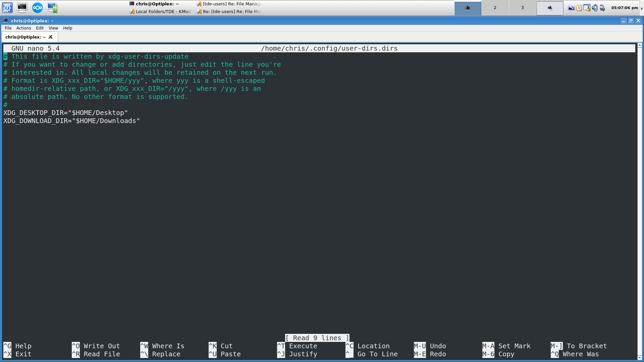The height and width of the screenshot is (362, 644).
Task: Switch to virtual desktop 1 in pager
Action: (x=468, y=8)
